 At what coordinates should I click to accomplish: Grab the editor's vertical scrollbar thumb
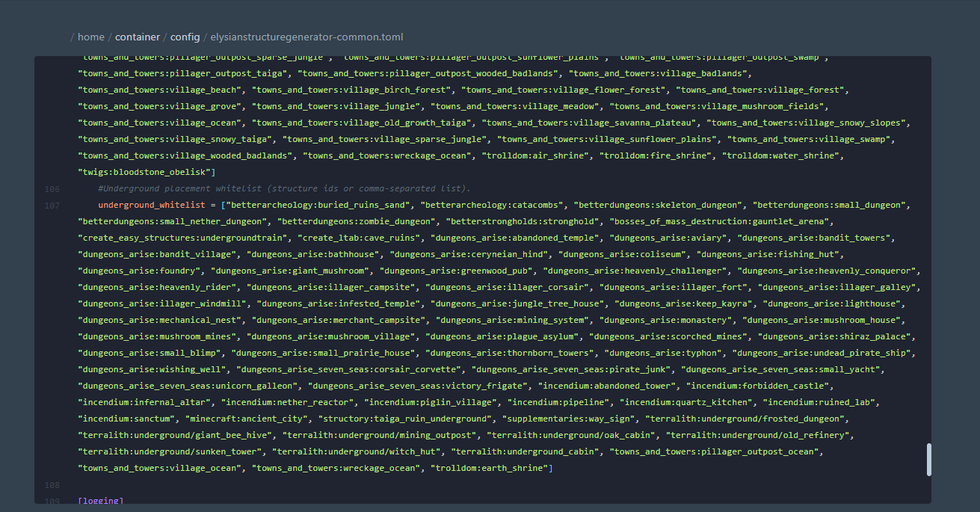point(929,459)
